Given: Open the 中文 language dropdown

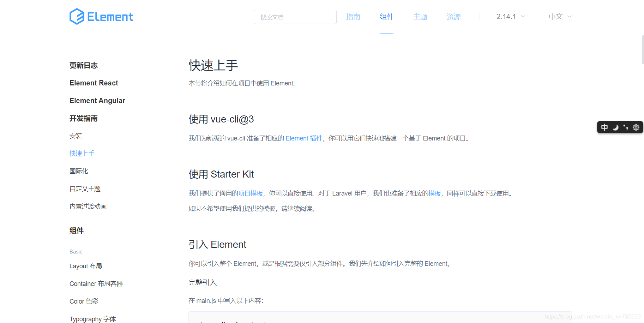Looking at the screenshot, I should click(x=560, y=17).
